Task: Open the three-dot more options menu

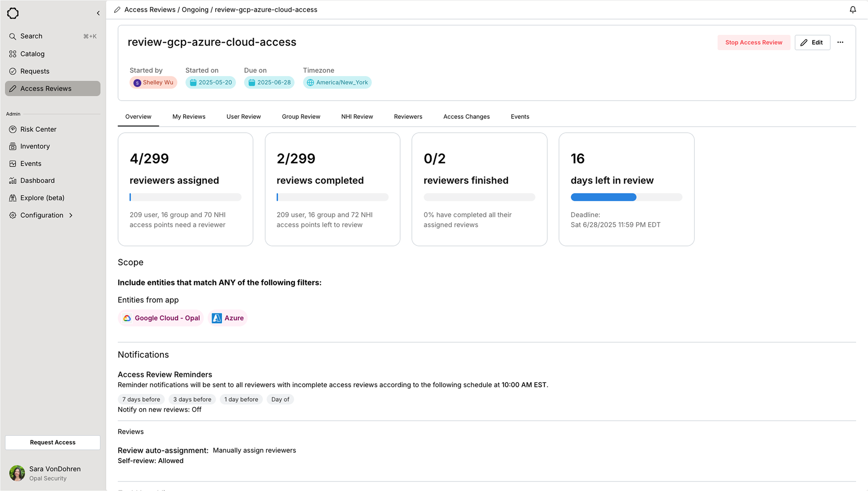Action: click(x=840, y=43)
